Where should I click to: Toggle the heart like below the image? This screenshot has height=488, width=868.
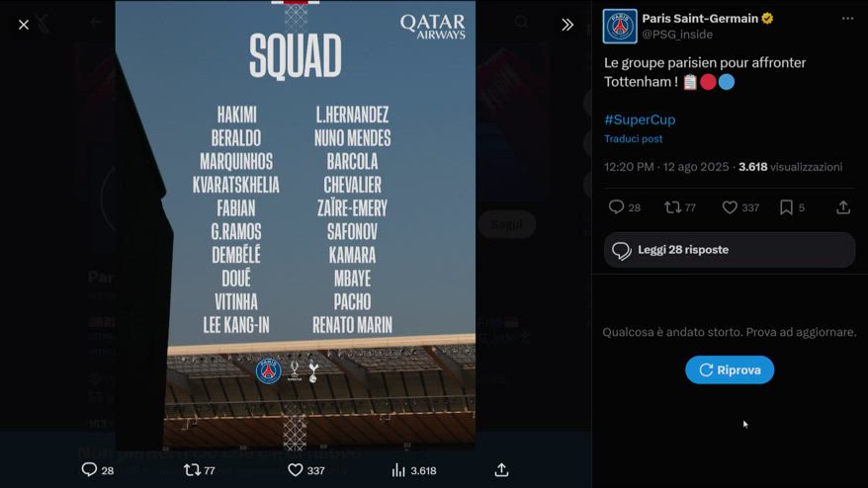(x=295, y=470)
